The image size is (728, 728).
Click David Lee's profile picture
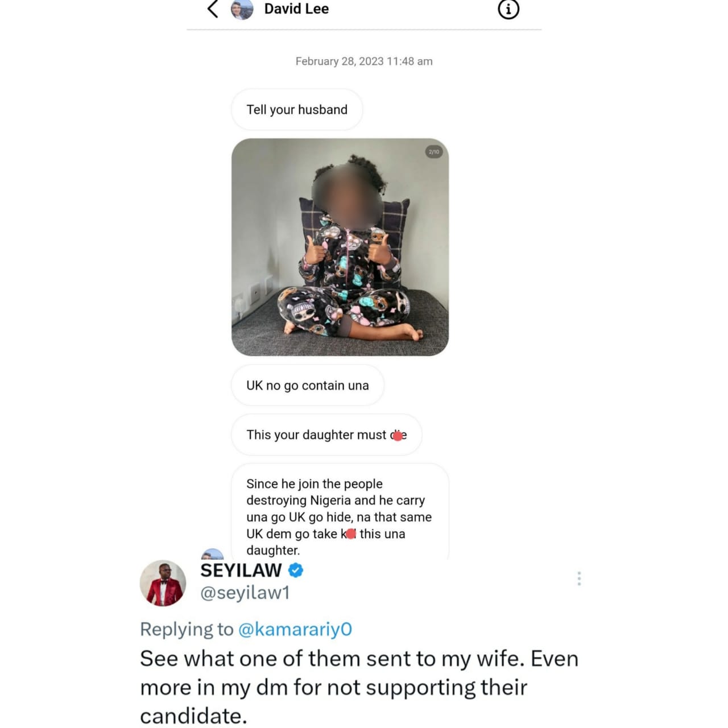pyautogui.click(x=243, y=9)
